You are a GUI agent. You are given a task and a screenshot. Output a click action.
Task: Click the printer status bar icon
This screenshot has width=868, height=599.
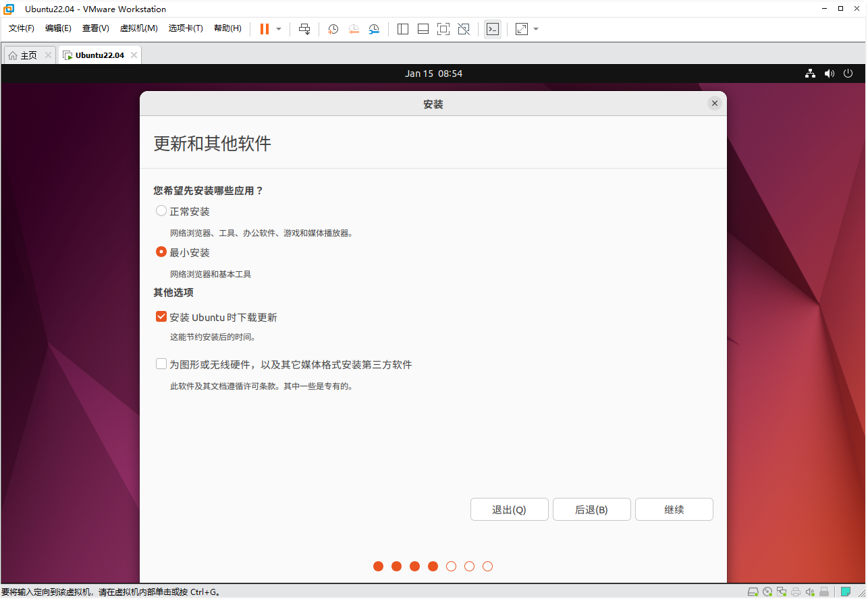click(x=796, y=592)
